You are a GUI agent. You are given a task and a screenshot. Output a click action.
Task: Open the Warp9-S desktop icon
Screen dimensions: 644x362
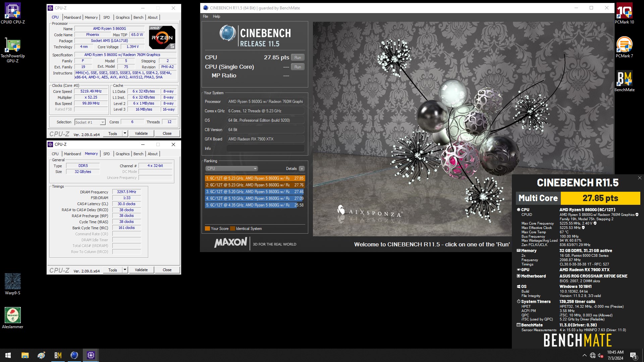(13, 284)
